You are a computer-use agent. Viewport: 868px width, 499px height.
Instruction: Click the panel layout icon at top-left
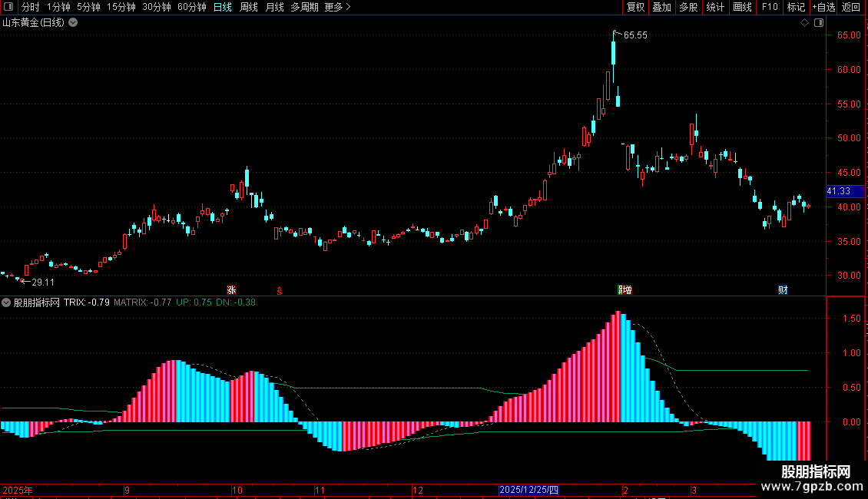coord(8,7)
